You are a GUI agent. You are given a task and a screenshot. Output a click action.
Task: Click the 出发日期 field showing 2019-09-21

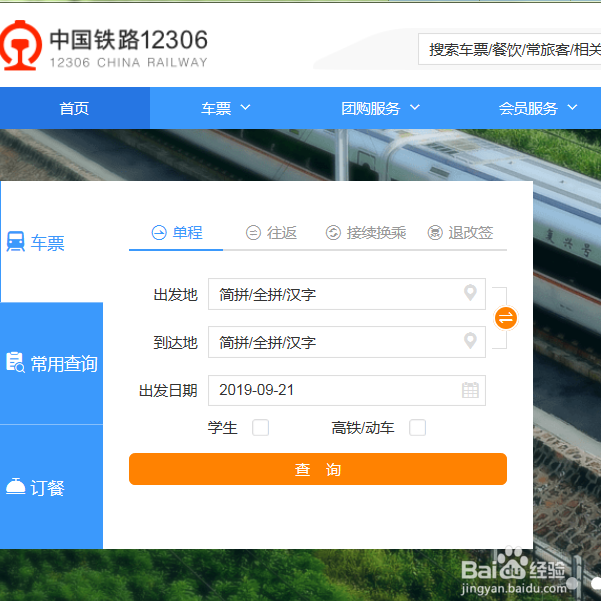[347, 390]
